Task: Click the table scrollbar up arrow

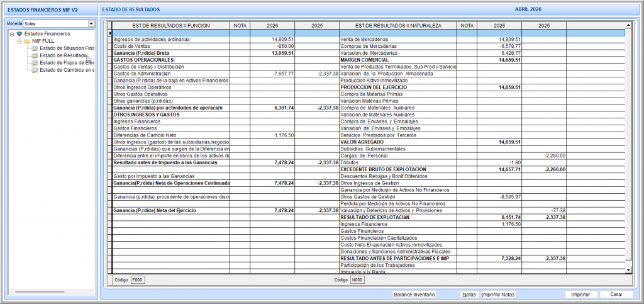Action: (x=628, y=25)
